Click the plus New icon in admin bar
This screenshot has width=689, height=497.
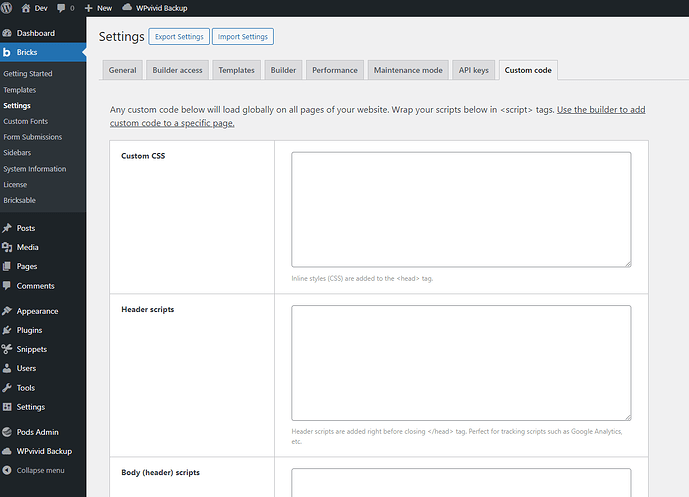pyautogui.click(x=88, y=8)
